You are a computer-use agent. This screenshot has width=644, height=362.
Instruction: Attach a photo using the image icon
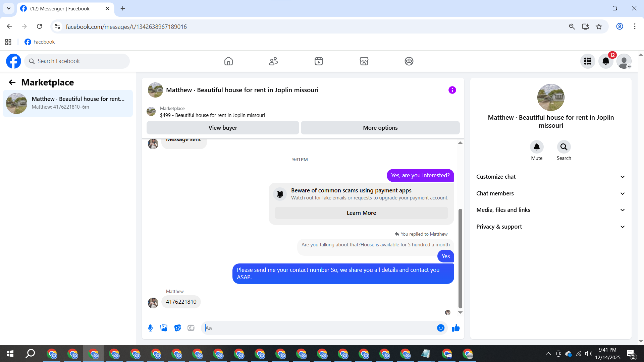point(164,328)
